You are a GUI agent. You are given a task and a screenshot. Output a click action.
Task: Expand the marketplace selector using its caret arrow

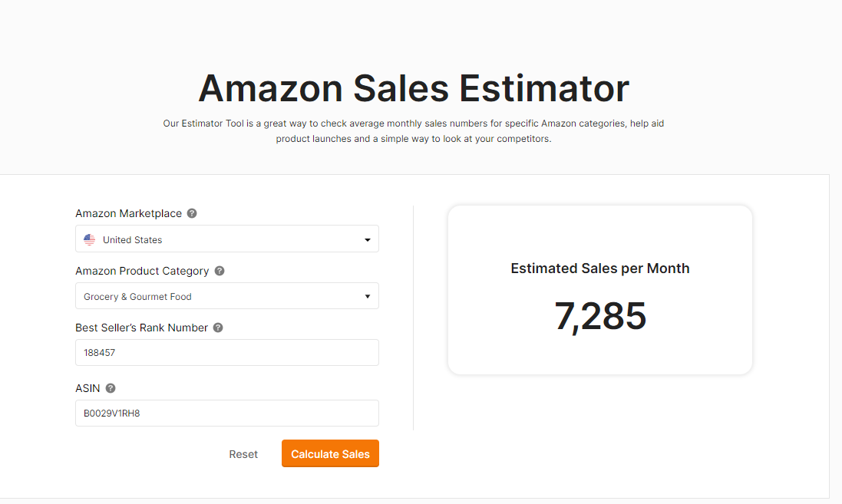pos(368,239)
